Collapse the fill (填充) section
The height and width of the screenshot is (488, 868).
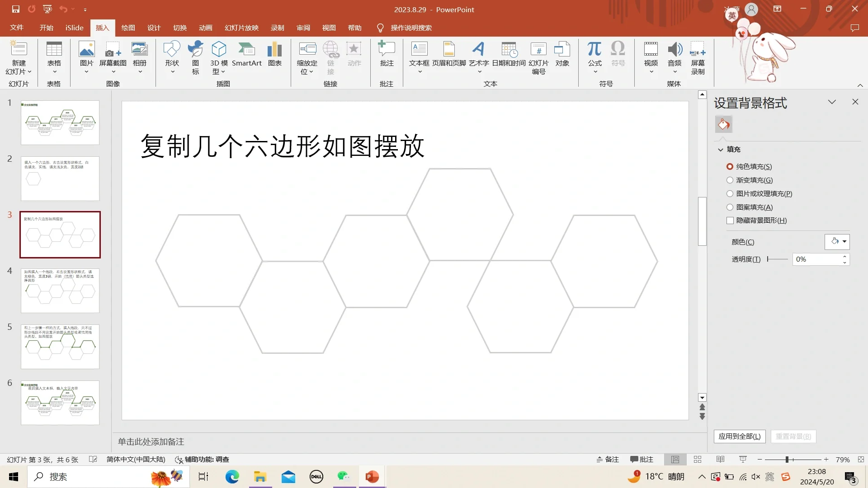pyautogui.click(x=721, y=150)
